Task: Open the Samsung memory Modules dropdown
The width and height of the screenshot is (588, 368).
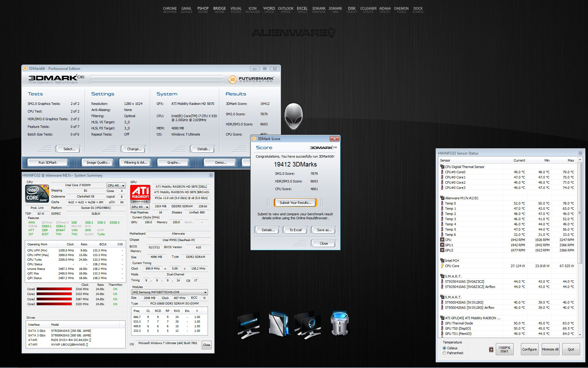Action: pyautogui.click(x=170, y=292)
